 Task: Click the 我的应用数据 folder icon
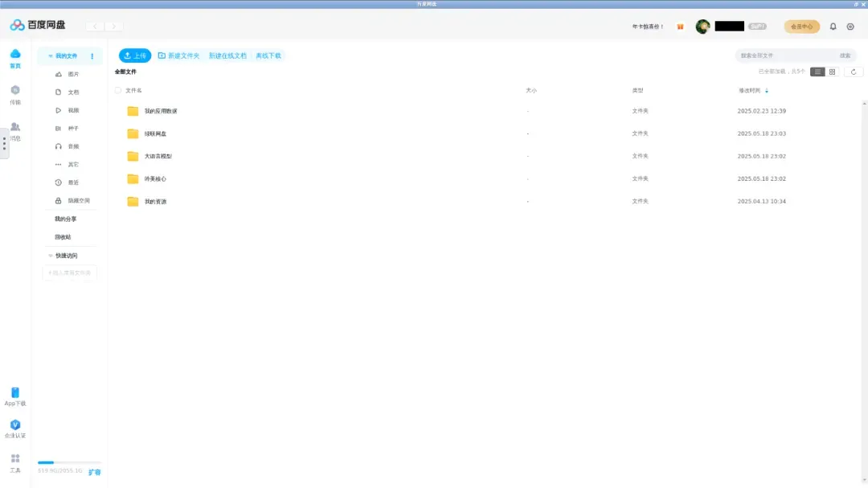pyautogui.click(x=133, y=111)
